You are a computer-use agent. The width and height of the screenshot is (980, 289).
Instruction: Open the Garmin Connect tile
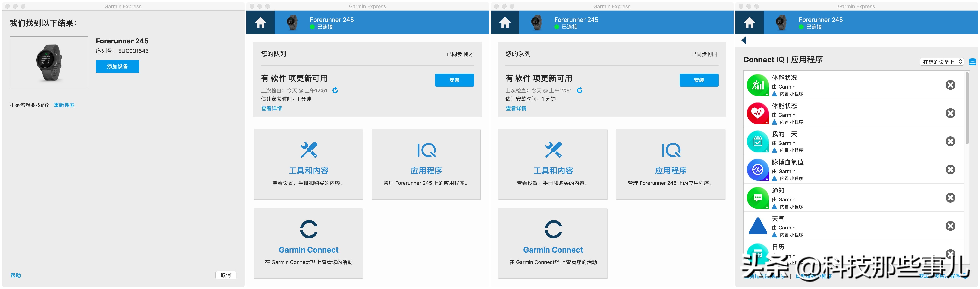click(308, 243)
